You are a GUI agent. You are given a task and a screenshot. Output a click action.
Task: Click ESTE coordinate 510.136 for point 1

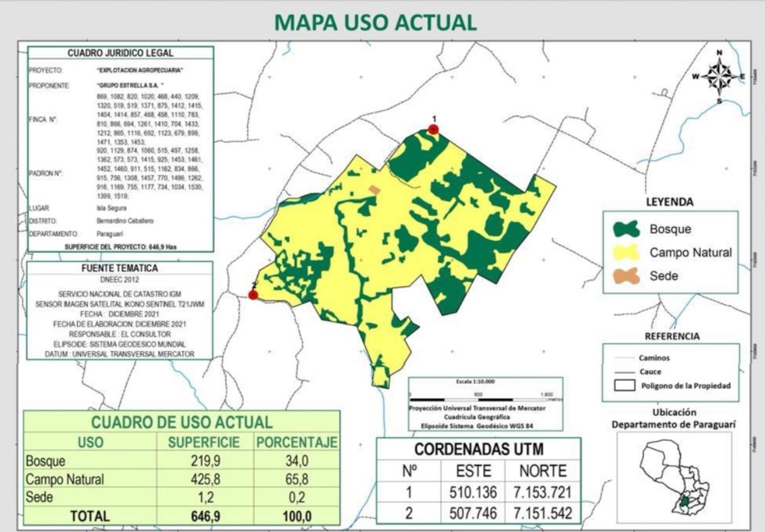click(473, 492)
